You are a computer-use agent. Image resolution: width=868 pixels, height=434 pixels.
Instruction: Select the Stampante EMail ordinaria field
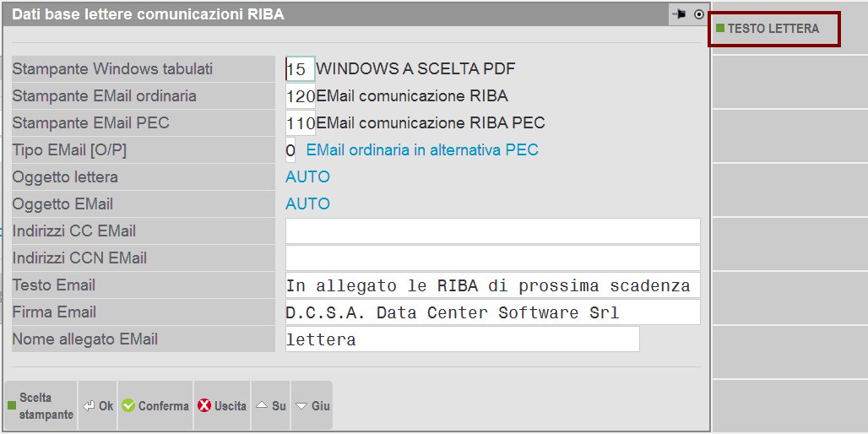point(300,96)
